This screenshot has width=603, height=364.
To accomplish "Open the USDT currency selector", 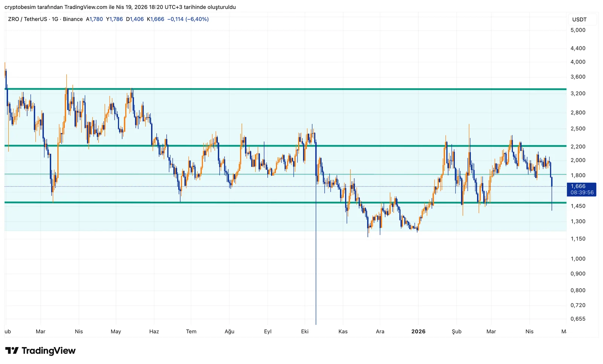I will pyautogui.click(x=579, y=20).
